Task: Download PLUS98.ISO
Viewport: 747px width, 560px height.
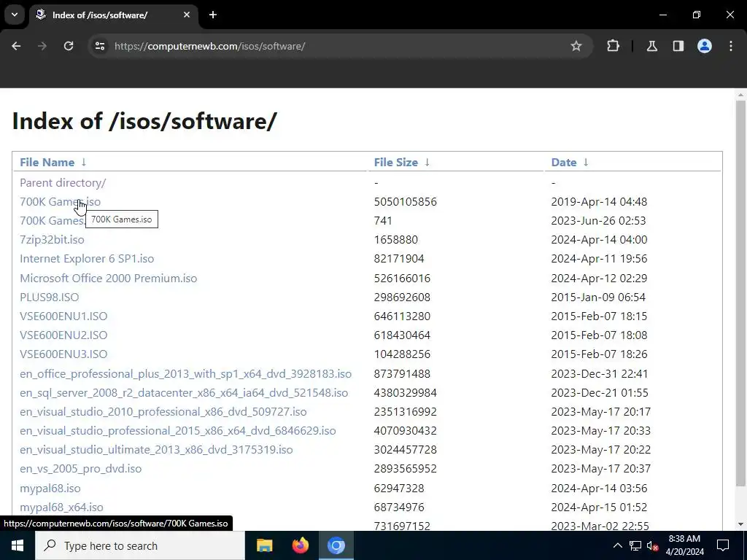Action: pyautogui.click(x=49, y=297)
